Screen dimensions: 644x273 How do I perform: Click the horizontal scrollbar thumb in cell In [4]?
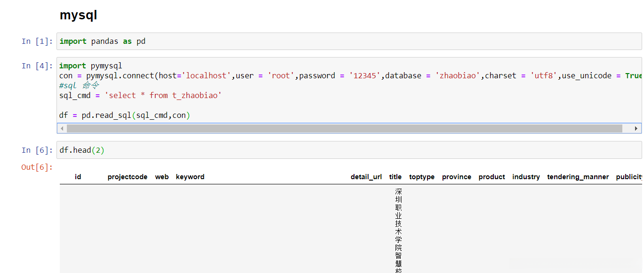tap(344, 128)
